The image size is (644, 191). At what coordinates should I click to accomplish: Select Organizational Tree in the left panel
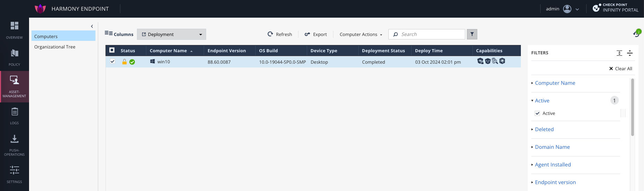[x=55, y=47]
